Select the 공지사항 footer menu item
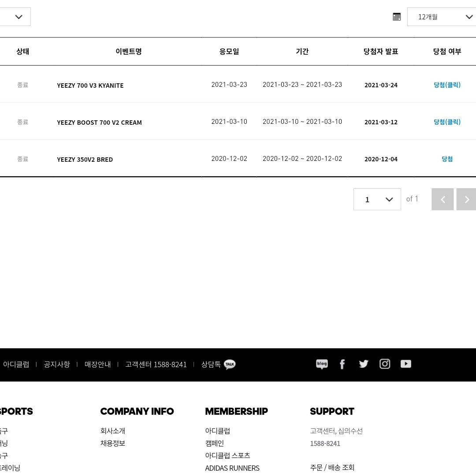The image size is (476, 476). pyautogui.click(x=57, y=364)
